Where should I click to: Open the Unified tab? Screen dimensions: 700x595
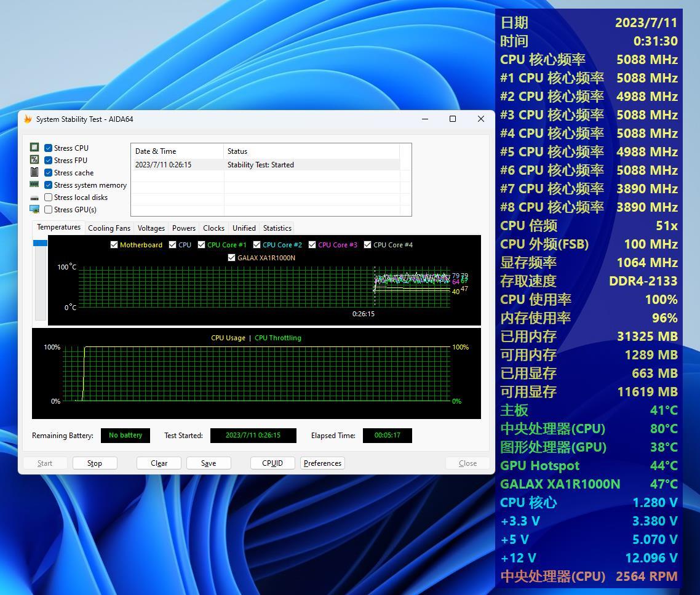click(x=244, y=228)
